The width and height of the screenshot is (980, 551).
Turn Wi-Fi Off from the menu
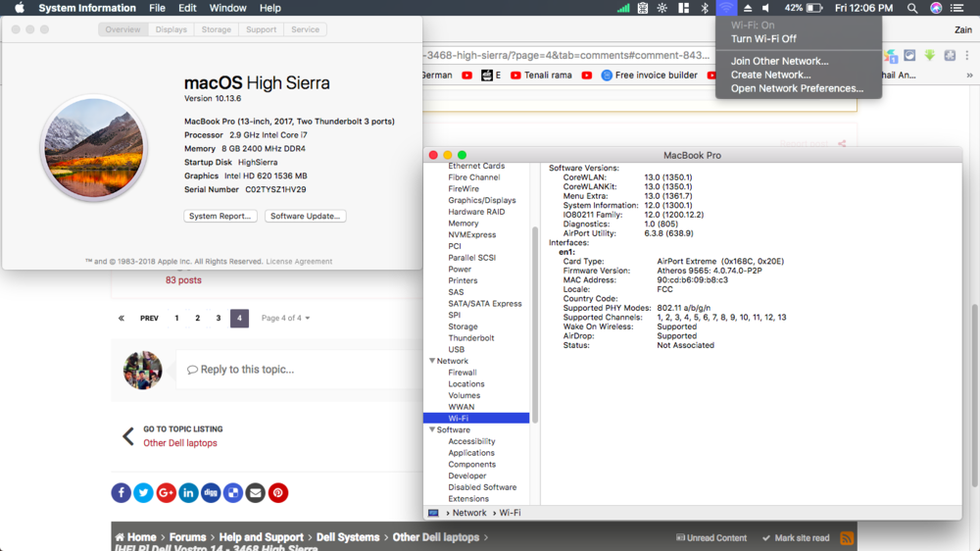[x=763, y=39]
